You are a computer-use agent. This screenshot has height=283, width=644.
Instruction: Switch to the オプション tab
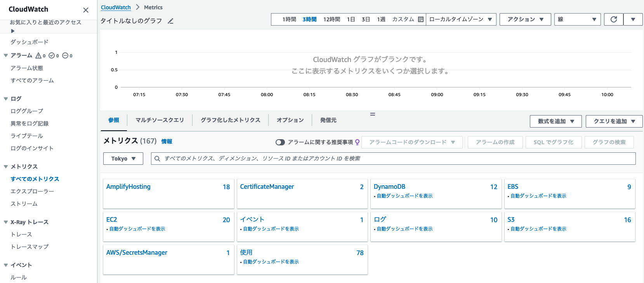[x=290, y=120]
